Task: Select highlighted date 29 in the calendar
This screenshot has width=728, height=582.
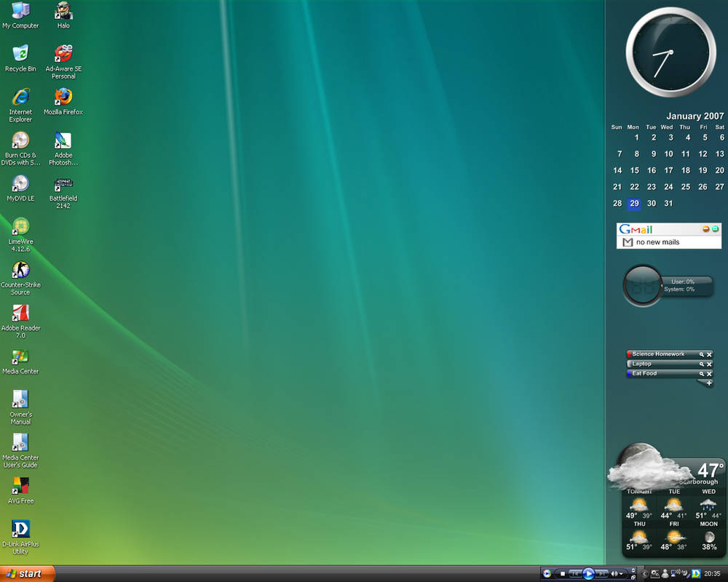Action: [634, 203]
